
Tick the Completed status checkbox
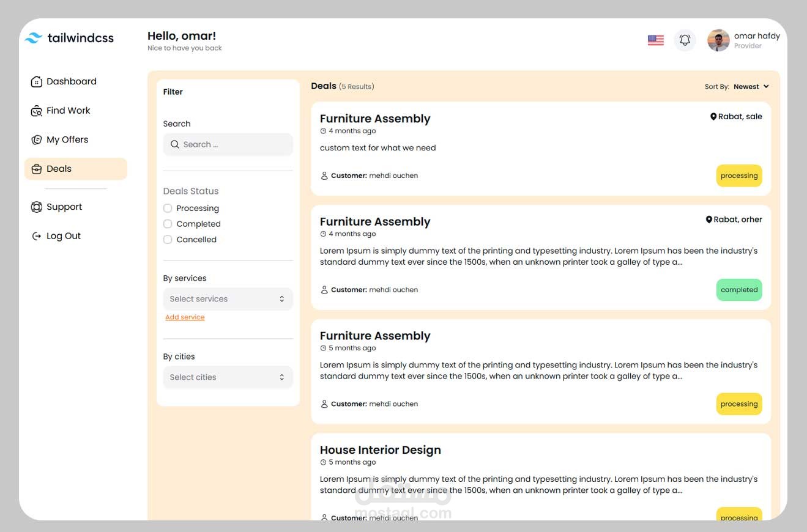(x=168, y=224)
